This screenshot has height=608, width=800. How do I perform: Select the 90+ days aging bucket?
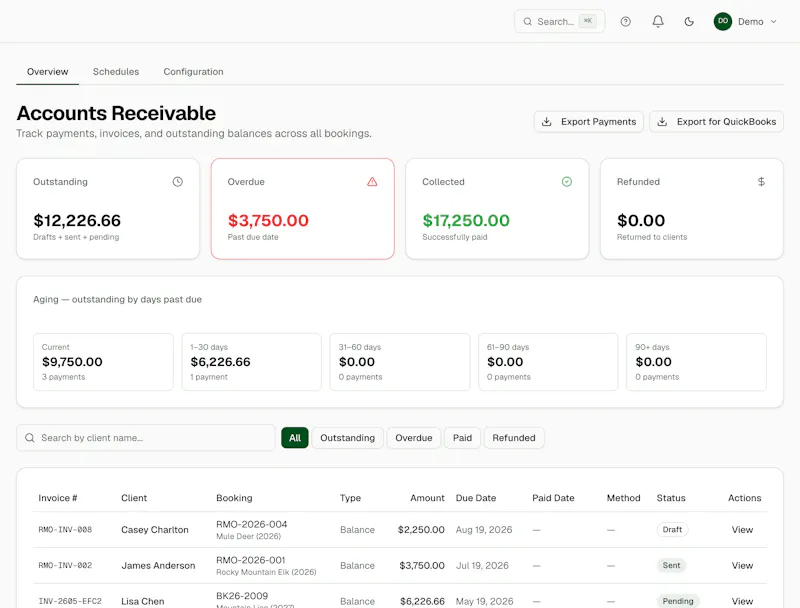pos(696,362)
